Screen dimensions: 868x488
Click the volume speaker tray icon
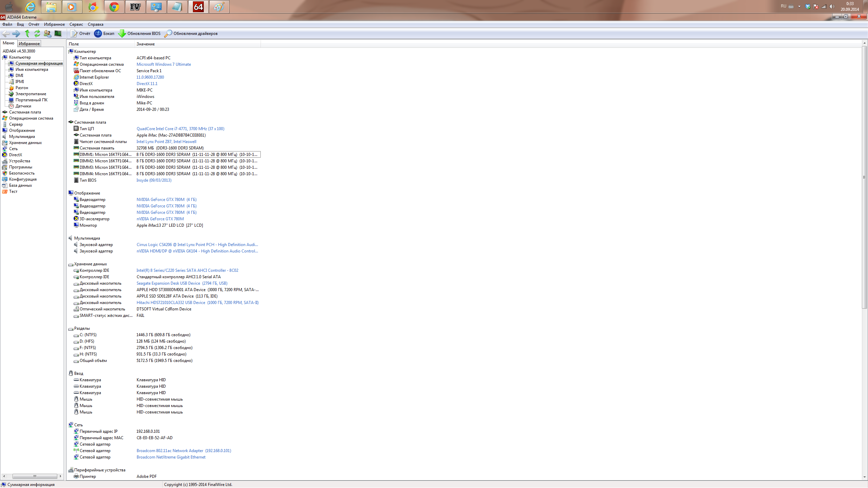pyautogui.click(x=832, y=6)
